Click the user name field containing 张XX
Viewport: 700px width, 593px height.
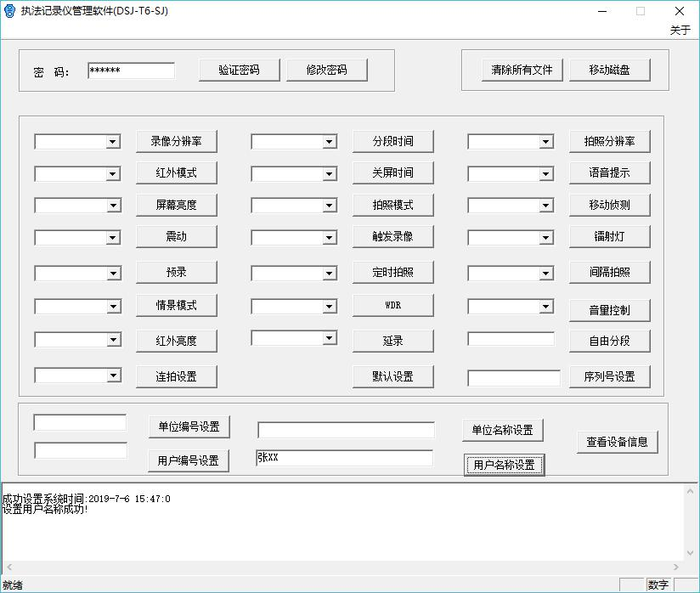click(x=344, y=458)
